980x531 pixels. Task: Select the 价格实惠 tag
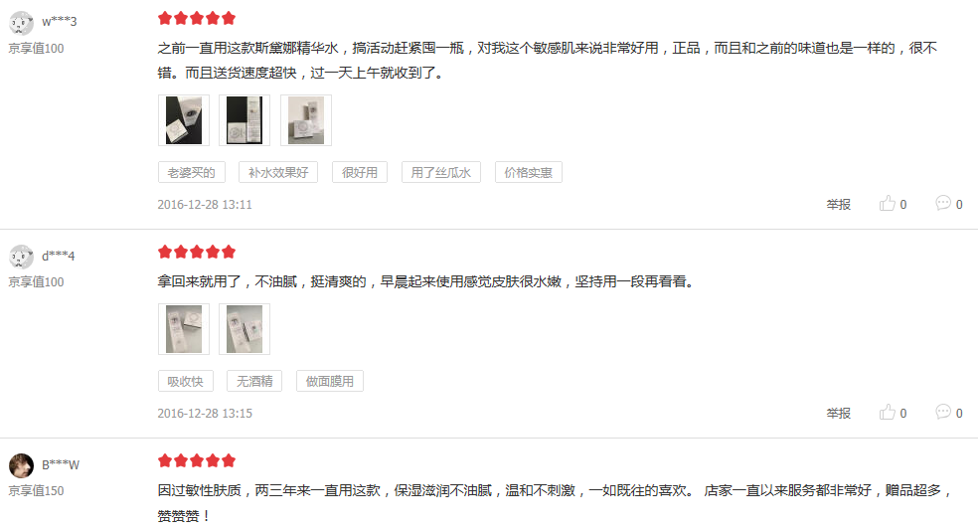pyautogui.click(x=529, y=172)
